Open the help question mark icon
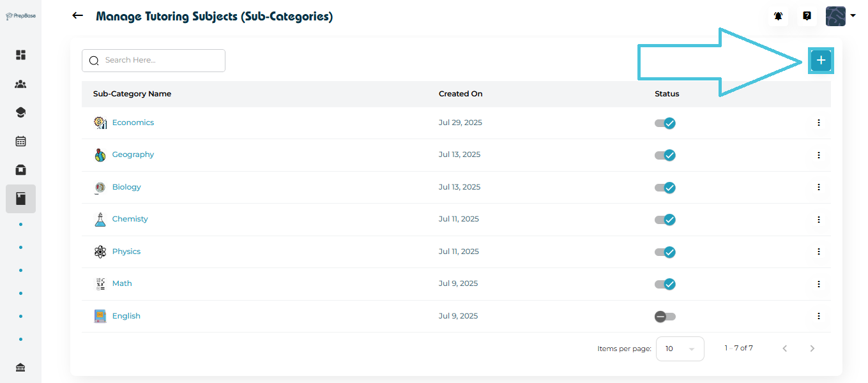The height and width of the screenshot is (383, 868). (807, 17)
